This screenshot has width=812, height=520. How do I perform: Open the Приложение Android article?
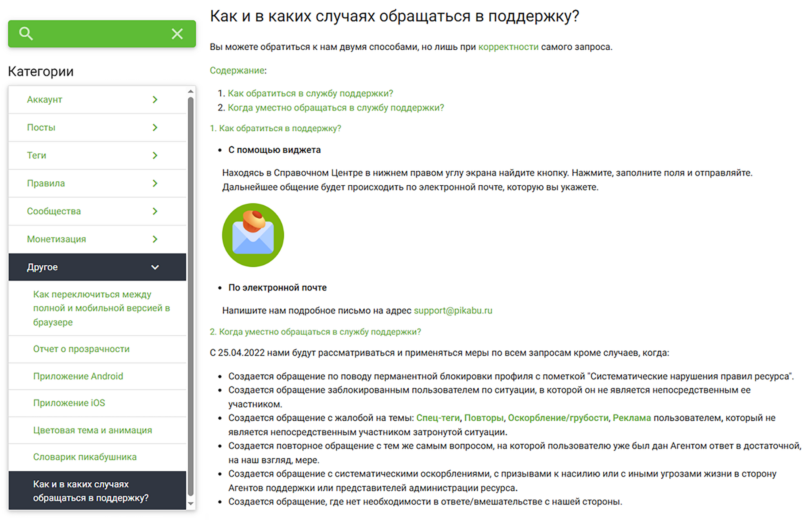pyautogui.click(x=78, y=376)
